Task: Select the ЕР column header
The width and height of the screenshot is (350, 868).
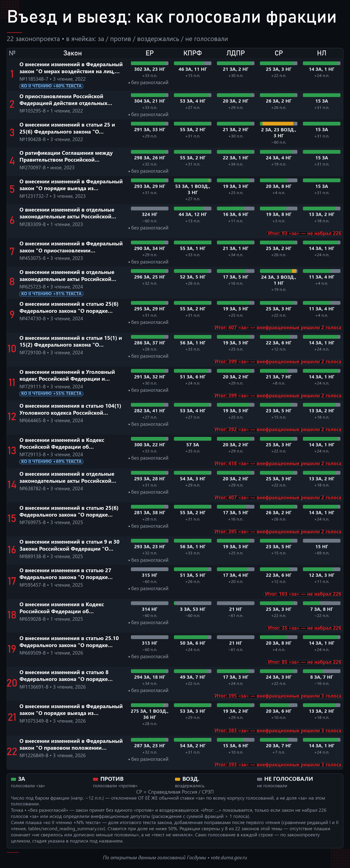Action: (x=150, y=53)
